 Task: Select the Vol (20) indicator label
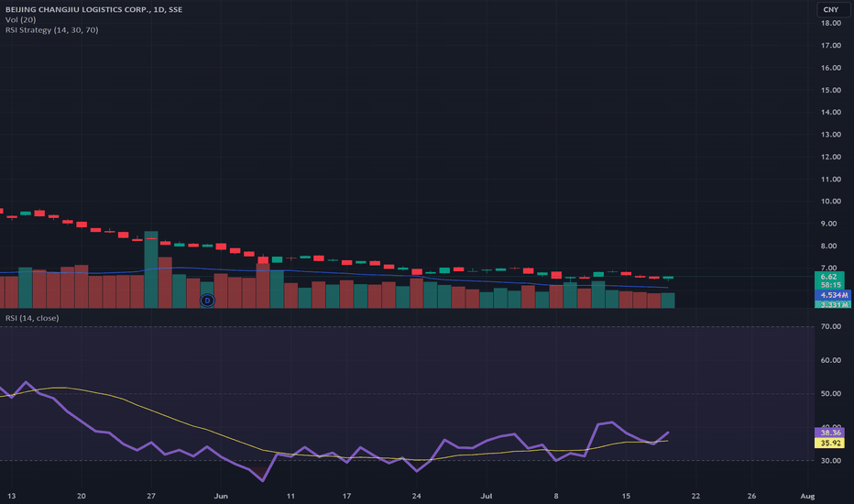click(x=21, y=19)
